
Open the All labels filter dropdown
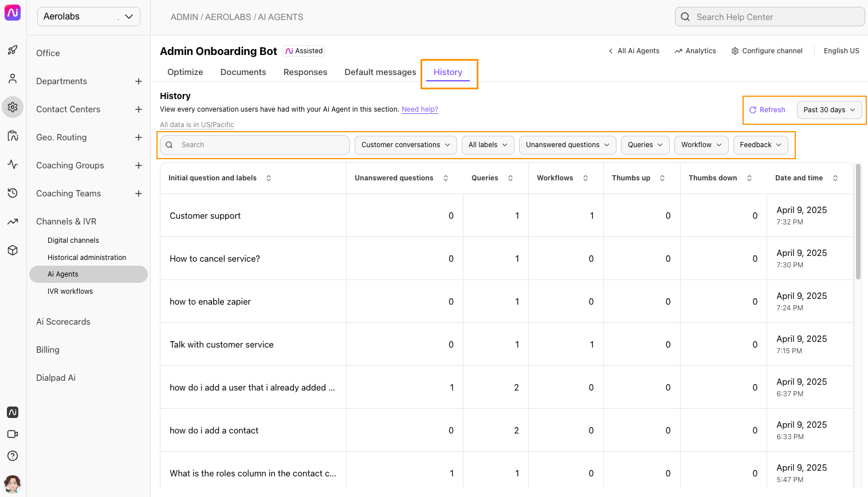[x=488, y=145]
